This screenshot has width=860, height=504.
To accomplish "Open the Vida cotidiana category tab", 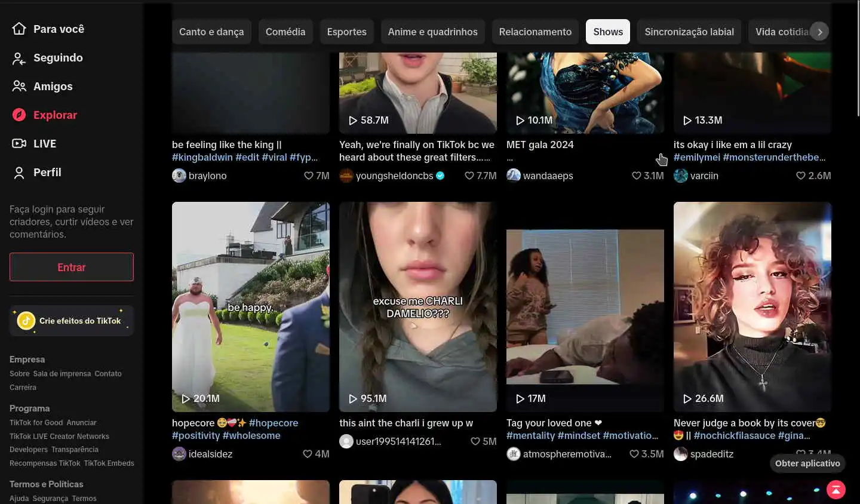I will pos(780,32).
